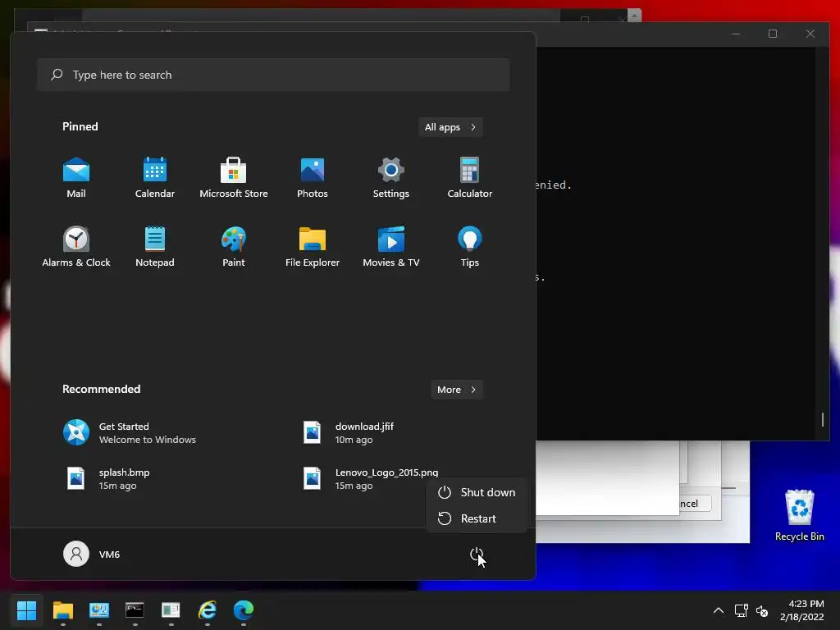Open the VM6 user account menu
The height and width of the screenshot is (630, 840).
(x=92, y=554)
